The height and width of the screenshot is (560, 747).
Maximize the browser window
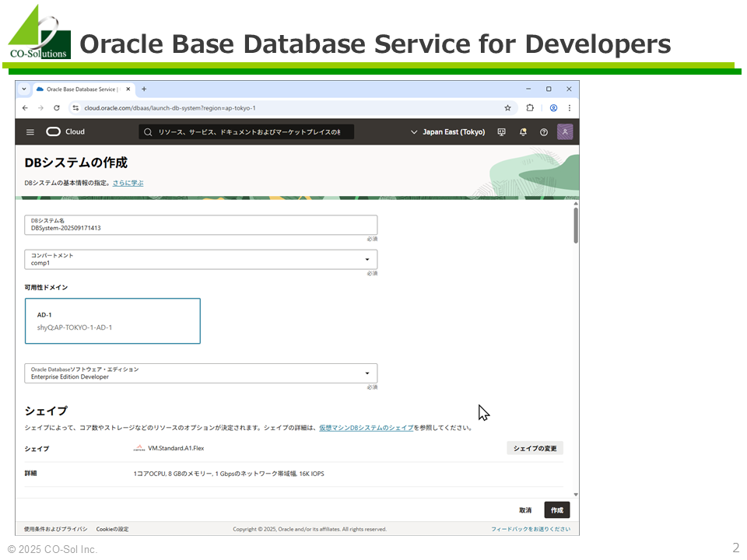coord(549,89)
